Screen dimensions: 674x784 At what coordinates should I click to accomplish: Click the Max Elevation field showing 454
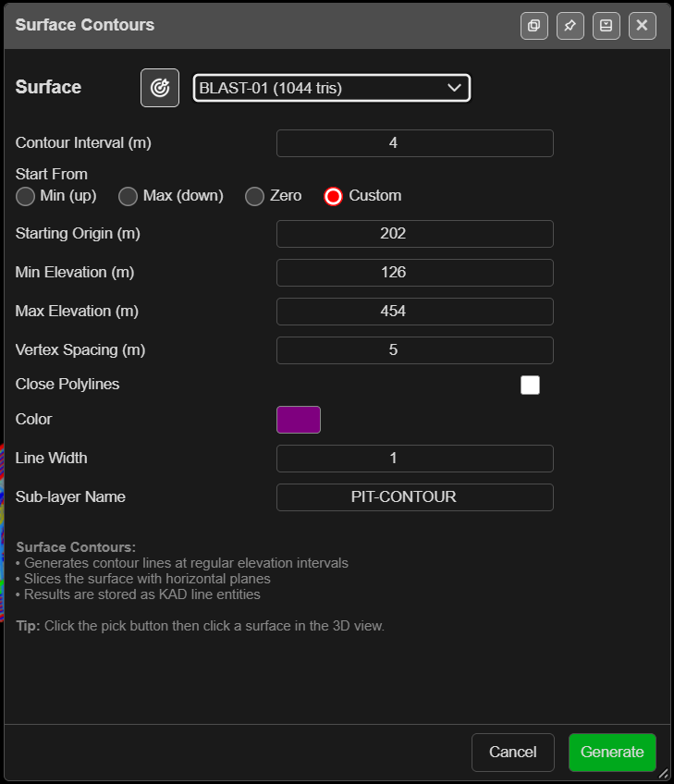(x=414, y=311)
